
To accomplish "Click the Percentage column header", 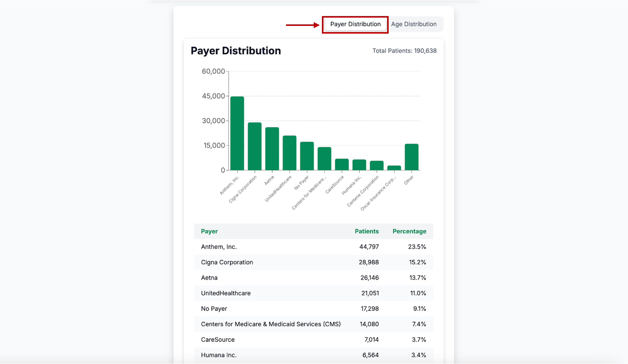I will coord(409,231).
